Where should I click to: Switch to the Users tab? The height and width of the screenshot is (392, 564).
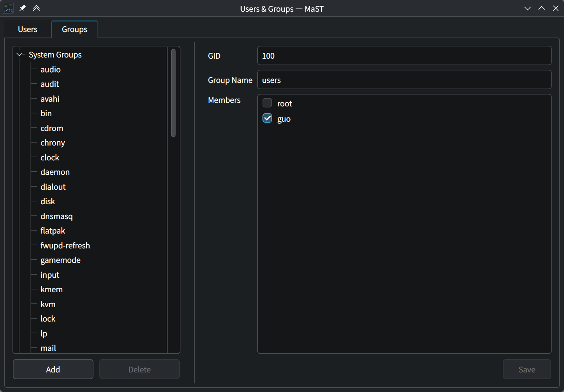click(x=28, y=29)
